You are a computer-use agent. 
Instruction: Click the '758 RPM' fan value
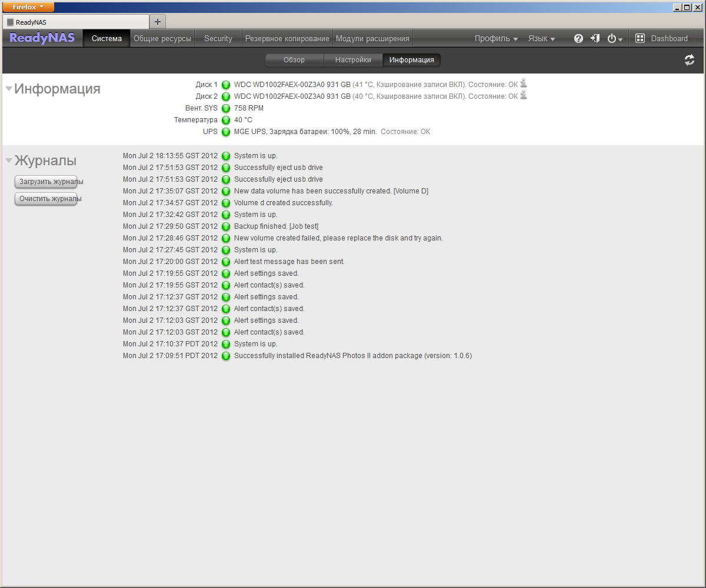pyautogui.click(x=249, y=108)
